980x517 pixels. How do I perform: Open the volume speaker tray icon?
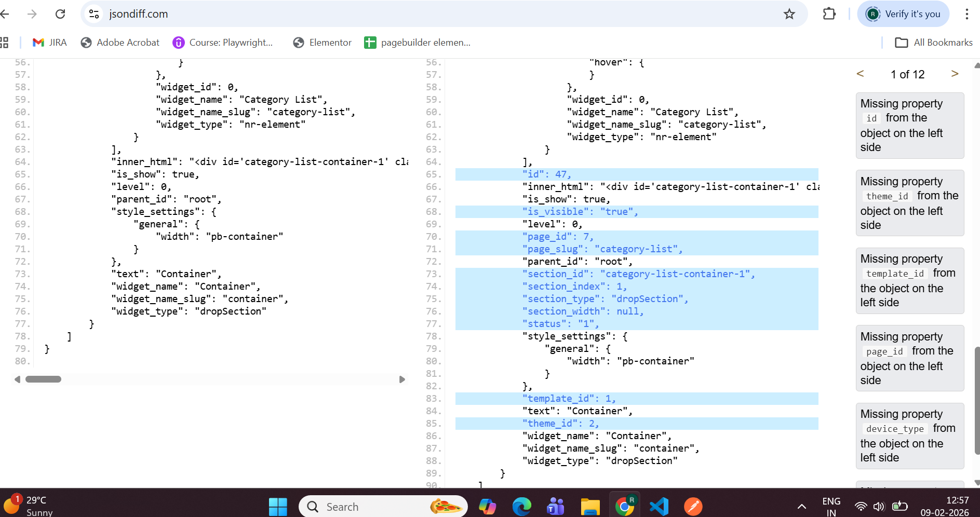tap(879, 507)
